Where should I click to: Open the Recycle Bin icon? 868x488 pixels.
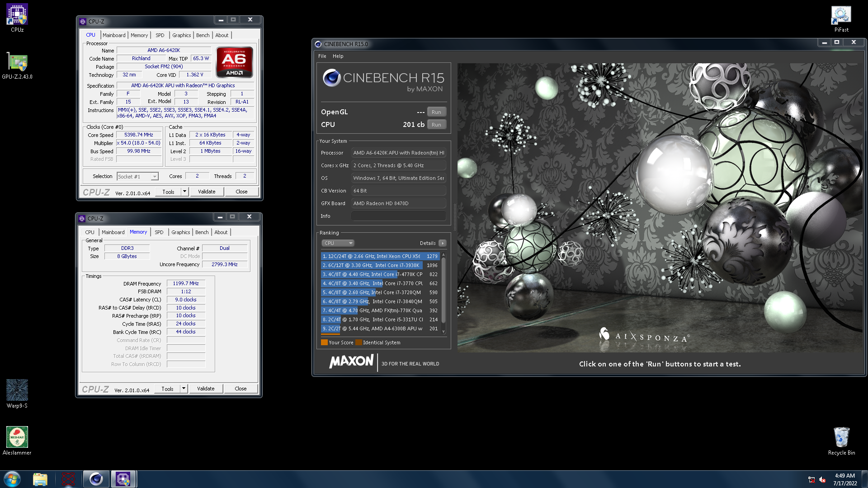point(841,441)
